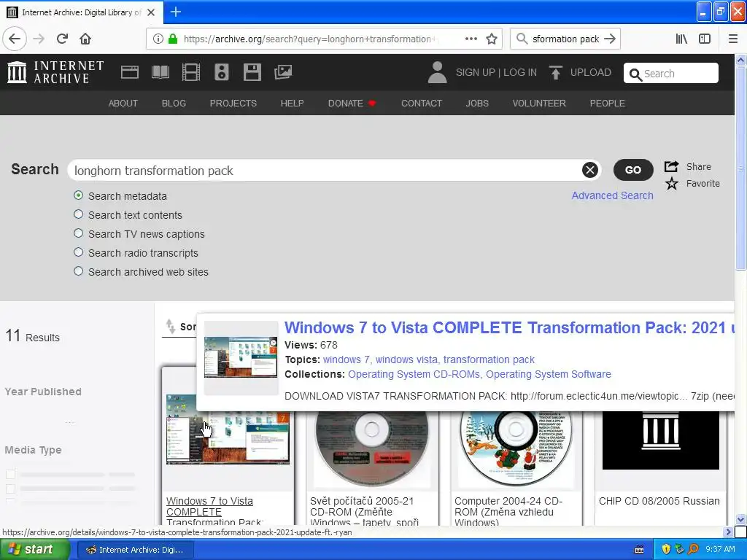Clear the search query with X

(589, 170)
